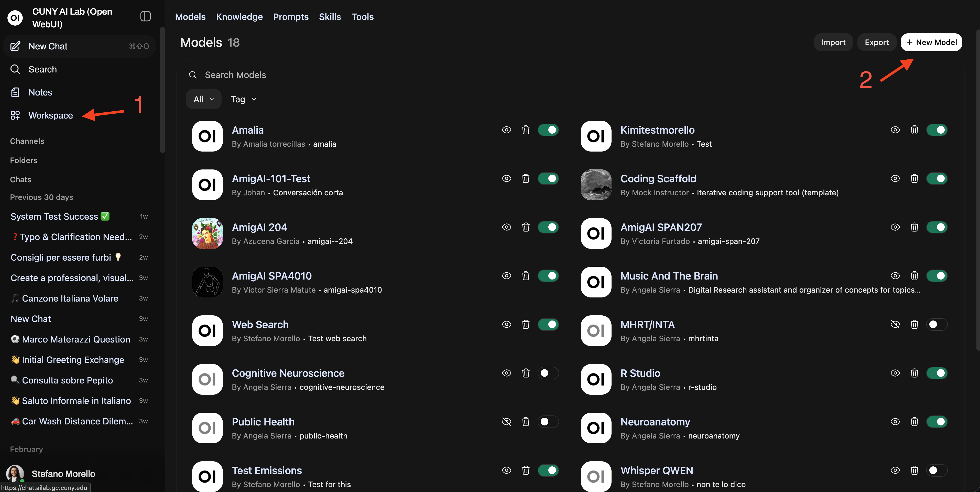Collapse the Previous 30 days chat section
980x492 pixels.
click(x=41, y=197)
